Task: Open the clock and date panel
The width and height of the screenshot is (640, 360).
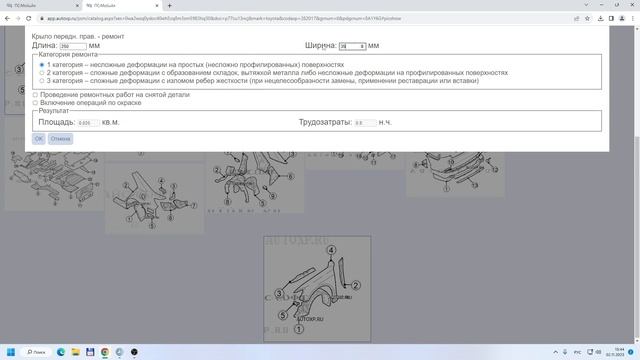Action: tap(615, 352)
